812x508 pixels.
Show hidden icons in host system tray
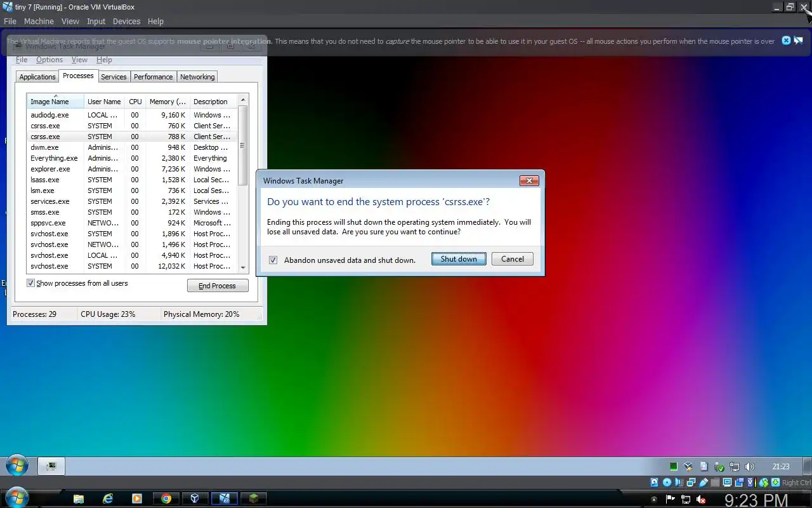[x=654, y=499]
